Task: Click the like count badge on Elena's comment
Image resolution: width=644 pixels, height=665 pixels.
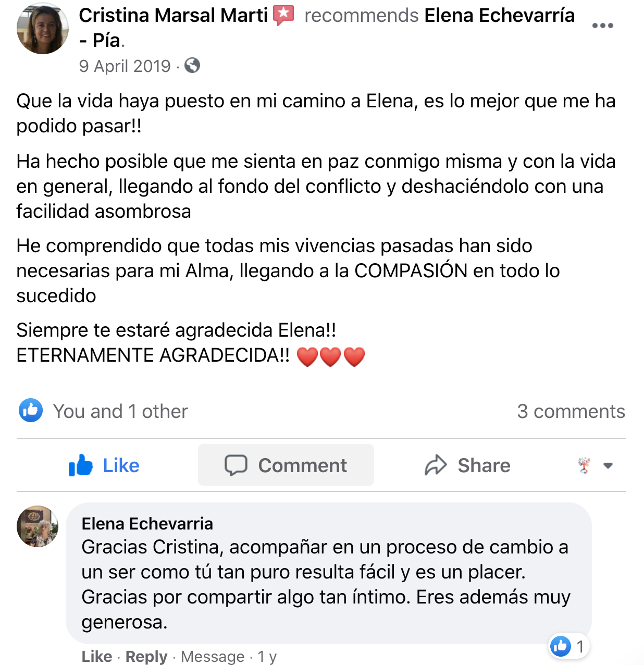Action: pyautogui.click(x=569, y=646)
